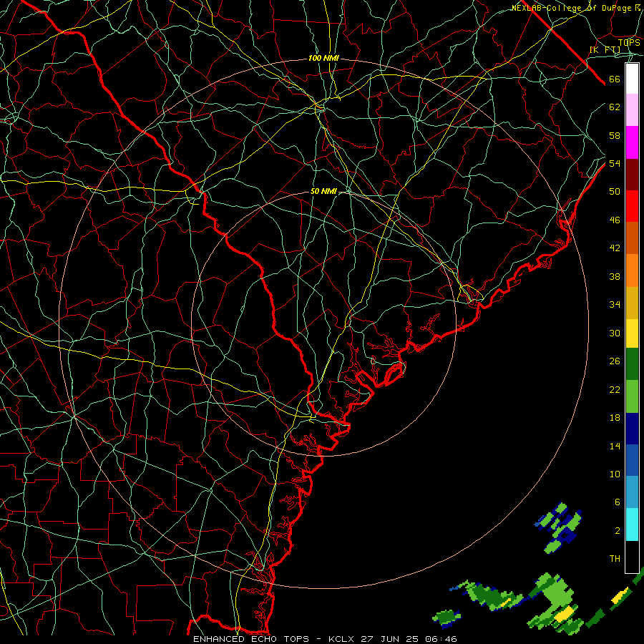The width and height of the screenshot is (644, 644).
Task: Click the dark orange 46 kft legend swatch
Action: click(632, 238)
